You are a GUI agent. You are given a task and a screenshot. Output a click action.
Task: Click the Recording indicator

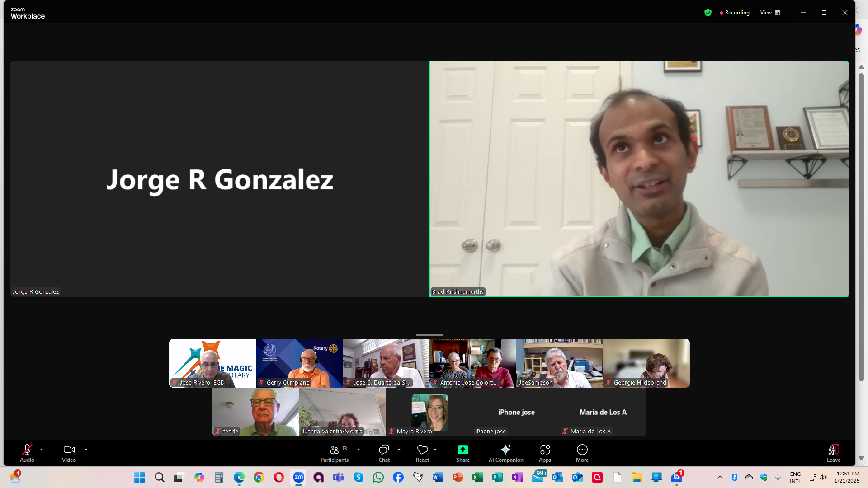click(735, 13)
